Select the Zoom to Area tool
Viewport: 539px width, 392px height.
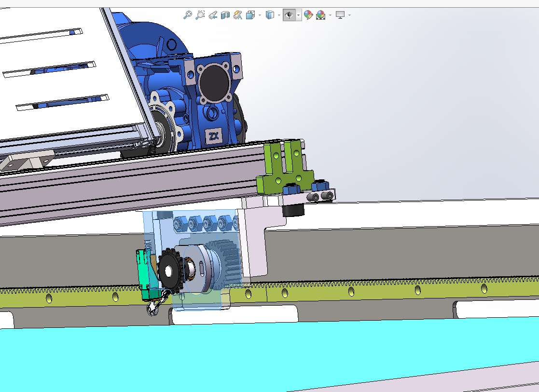coord(200,15)
